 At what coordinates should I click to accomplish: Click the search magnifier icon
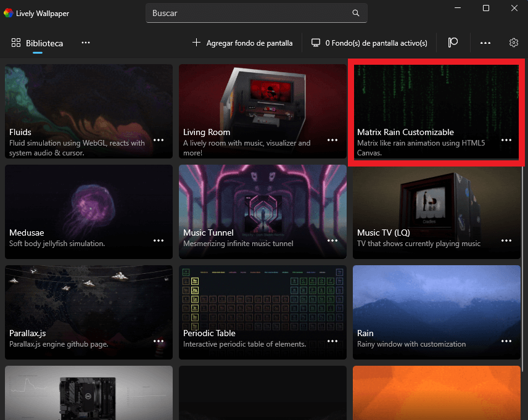coord(355,13)
